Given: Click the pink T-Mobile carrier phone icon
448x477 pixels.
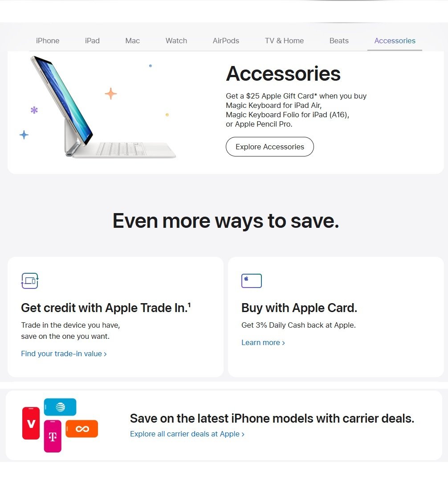Looking at the screenshot, I should [x=53, y=436].
